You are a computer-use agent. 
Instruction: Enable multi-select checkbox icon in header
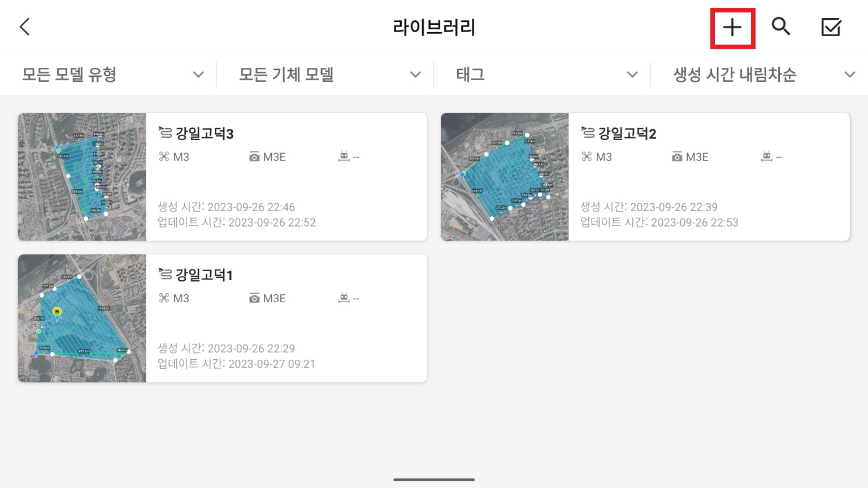point(831,27)
